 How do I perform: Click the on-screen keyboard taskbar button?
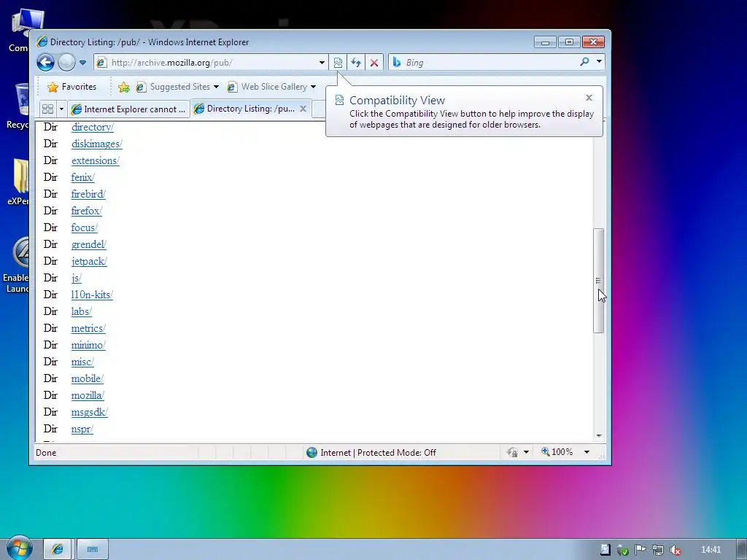click(93, 550)
